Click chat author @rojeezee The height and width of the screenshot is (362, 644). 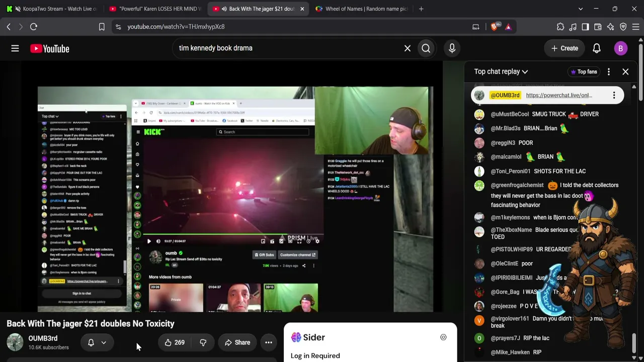tap(503, 306)
